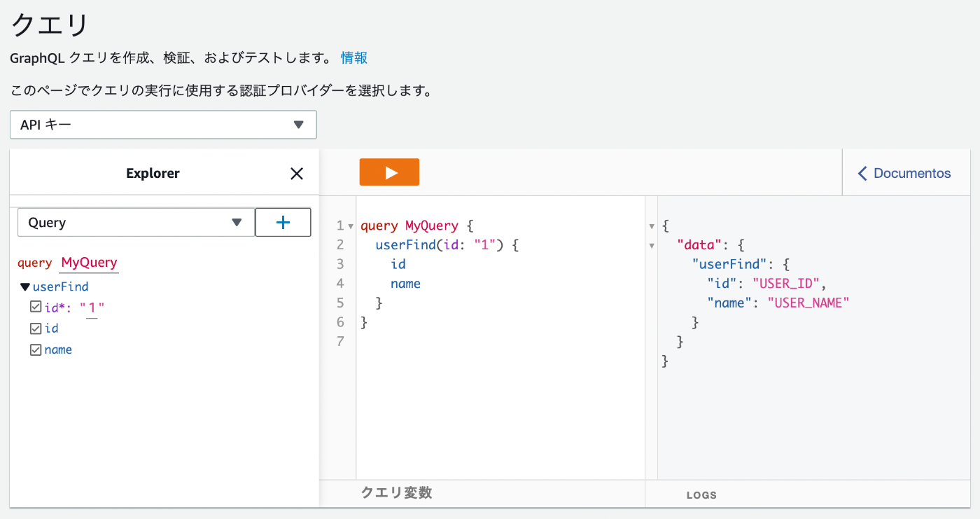Close the Explorer panel
Screen dimensions: 980x519
click(x=297, y=174)
